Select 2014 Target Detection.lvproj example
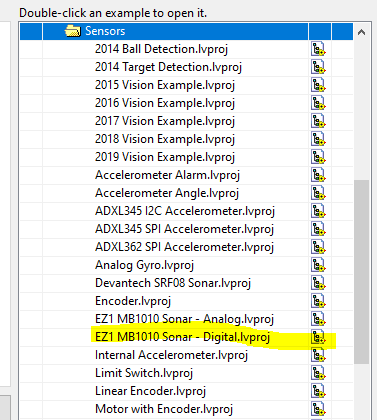Screen dimensions: 377x420 pyautogui.click(x=168, y=67)
